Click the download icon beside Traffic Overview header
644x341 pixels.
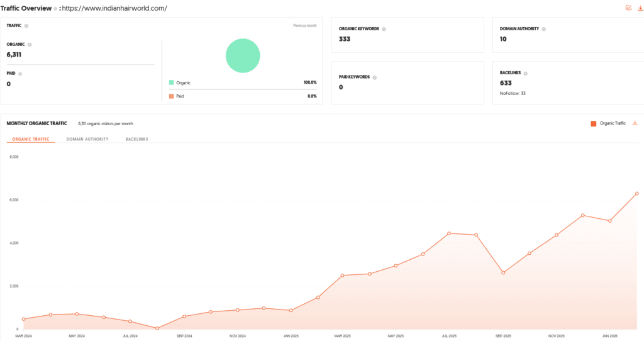[x=640, y=8]
